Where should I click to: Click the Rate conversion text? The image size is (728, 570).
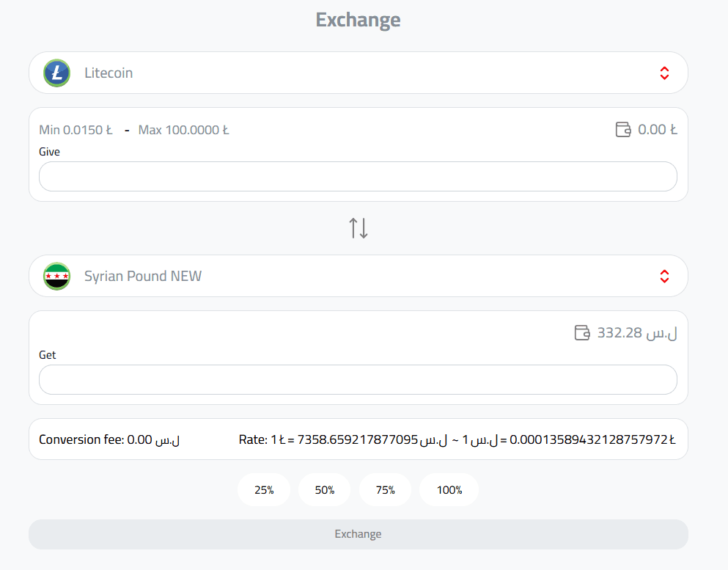click(458, 439)
